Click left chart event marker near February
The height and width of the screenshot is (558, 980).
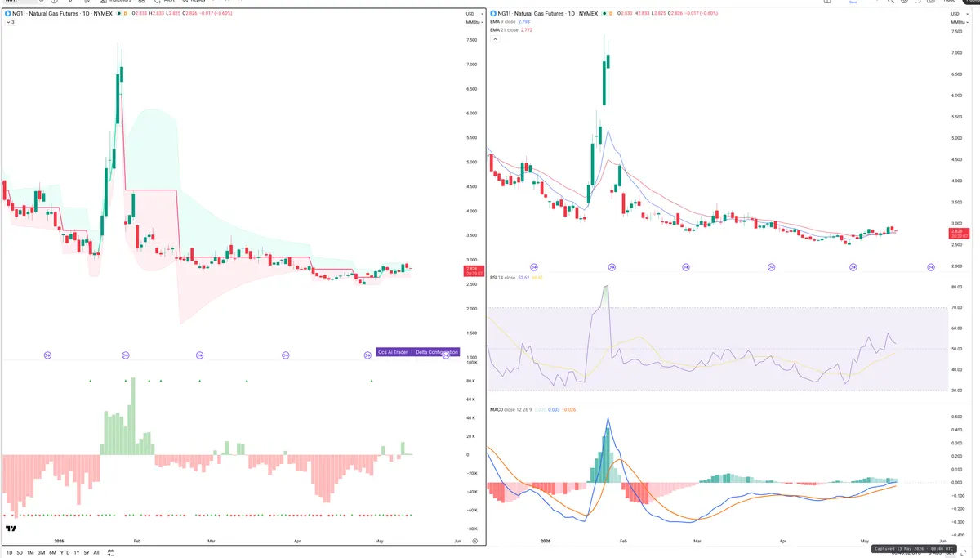[x=126, y=355]
